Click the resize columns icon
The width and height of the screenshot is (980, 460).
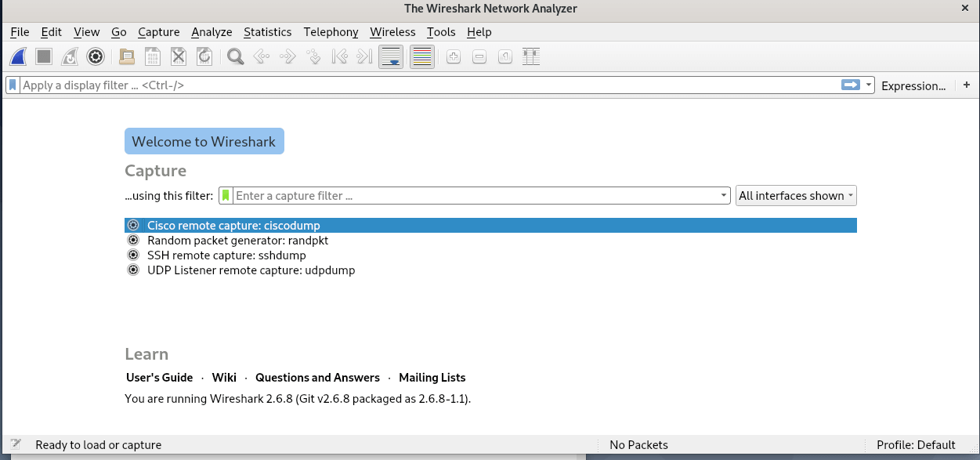[x=531, y=56]
